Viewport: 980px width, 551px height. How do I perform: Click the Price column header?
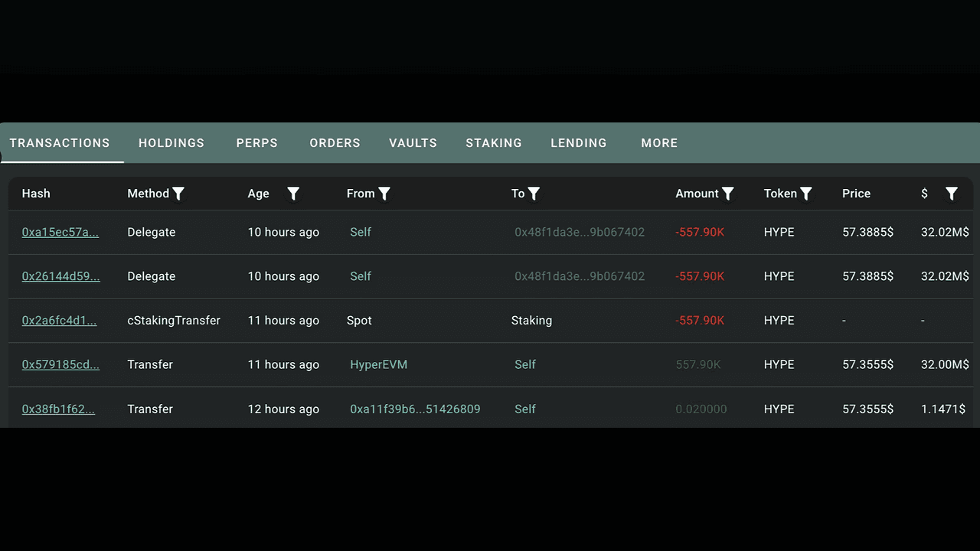(856, 194)
